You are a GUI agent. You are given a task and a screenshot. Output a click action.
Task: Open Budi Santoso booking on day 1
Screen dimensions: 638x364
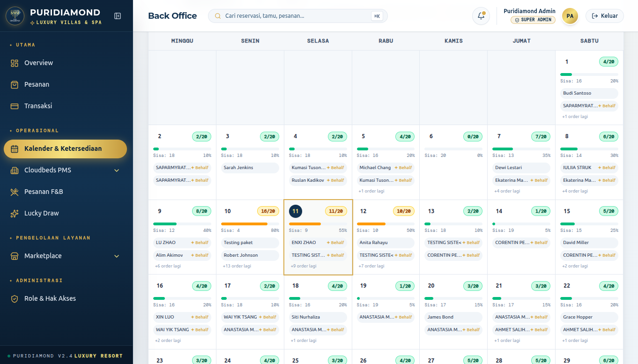pos(589,93)
